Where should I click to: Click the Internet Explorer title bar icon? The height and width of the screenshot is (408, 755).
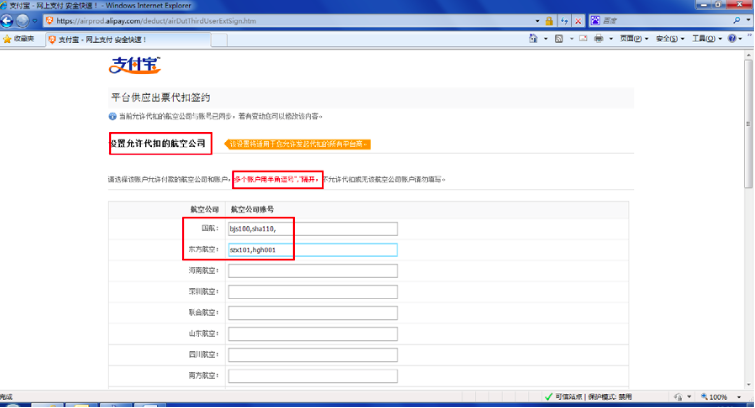click(4, 6)
